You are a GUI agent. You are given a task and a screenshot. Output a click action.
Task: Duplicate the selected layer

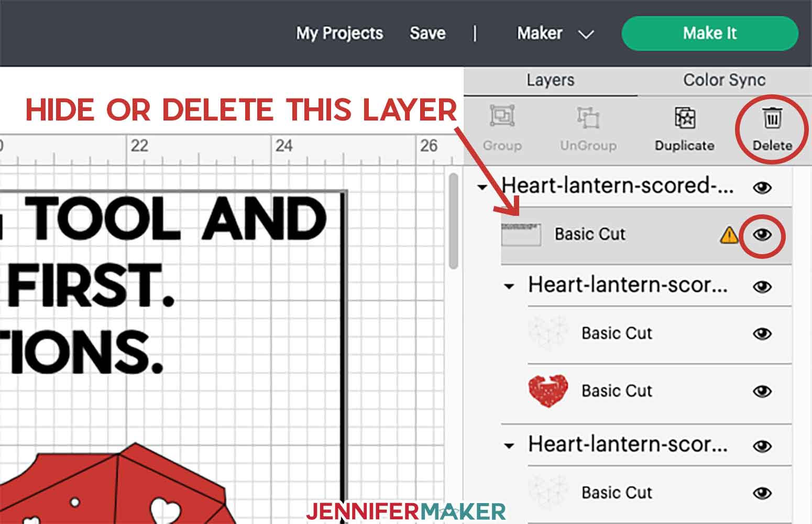[x=684, y=128]
